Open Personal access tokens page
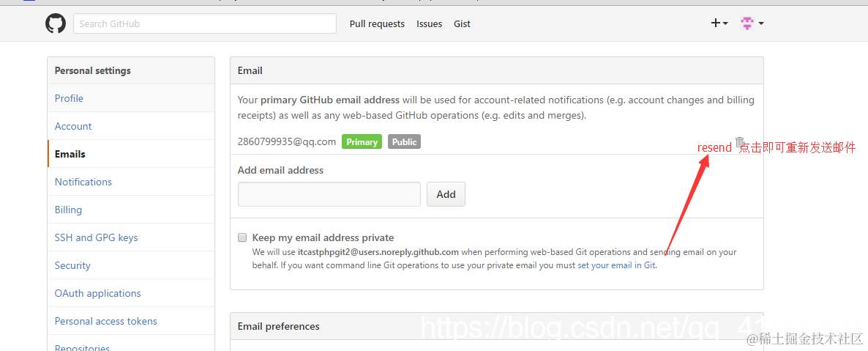 (105, 321)
